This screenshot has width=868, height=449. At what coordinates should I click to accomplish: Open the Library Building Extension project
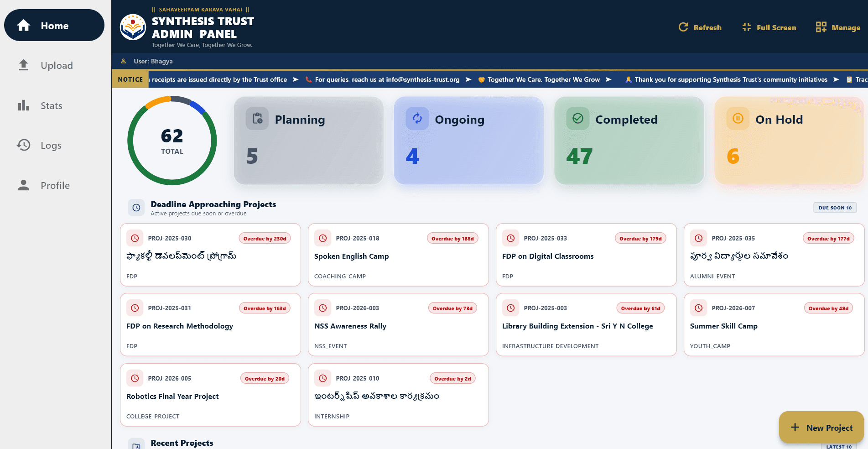[586, 324]
